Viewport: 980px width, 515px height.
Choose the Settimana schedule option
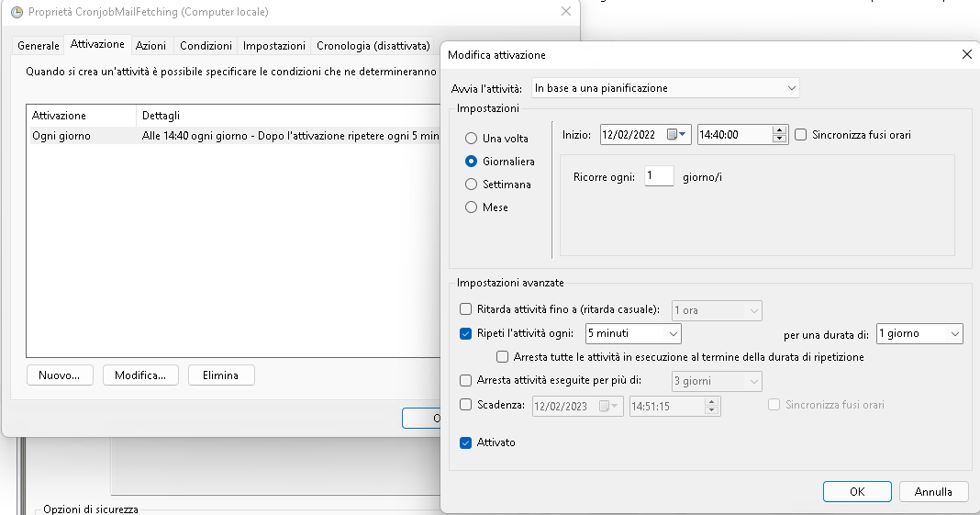[x=472, y=185]
